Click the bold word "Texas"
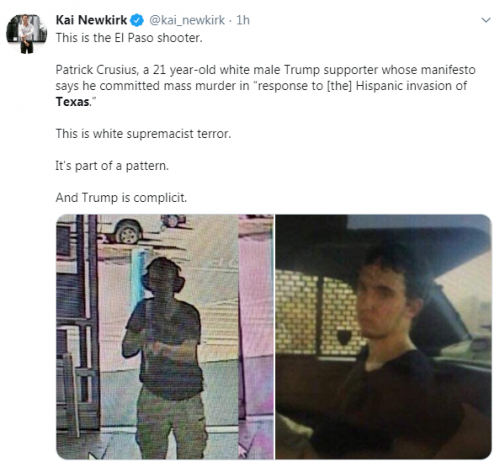This screenshot has height=467, width=500. click(x=72, y=102)
